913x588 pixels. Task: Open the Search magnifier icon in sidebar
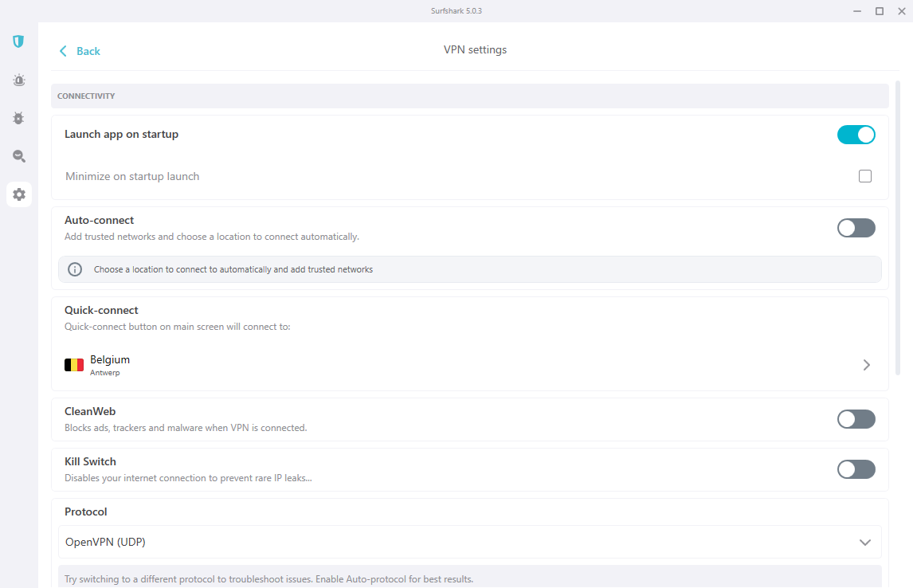coord(18,156)
